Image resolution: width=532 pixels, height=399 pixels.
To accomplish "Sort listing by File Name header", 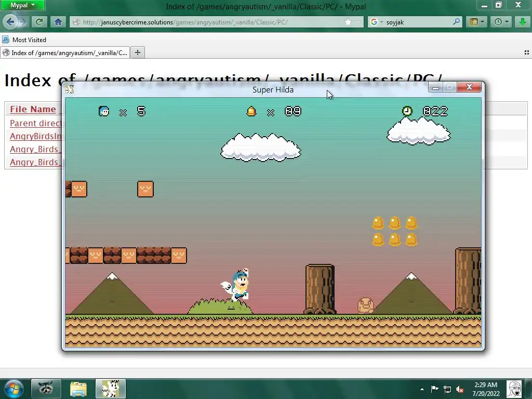I will click(x=33, y=109).
